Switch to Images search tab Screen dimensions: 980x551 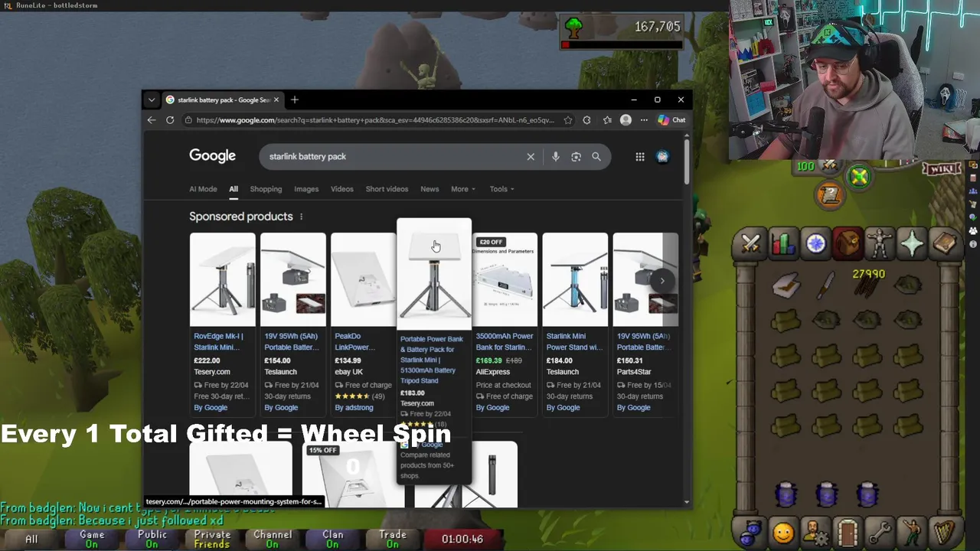click(x=306, y=189)
